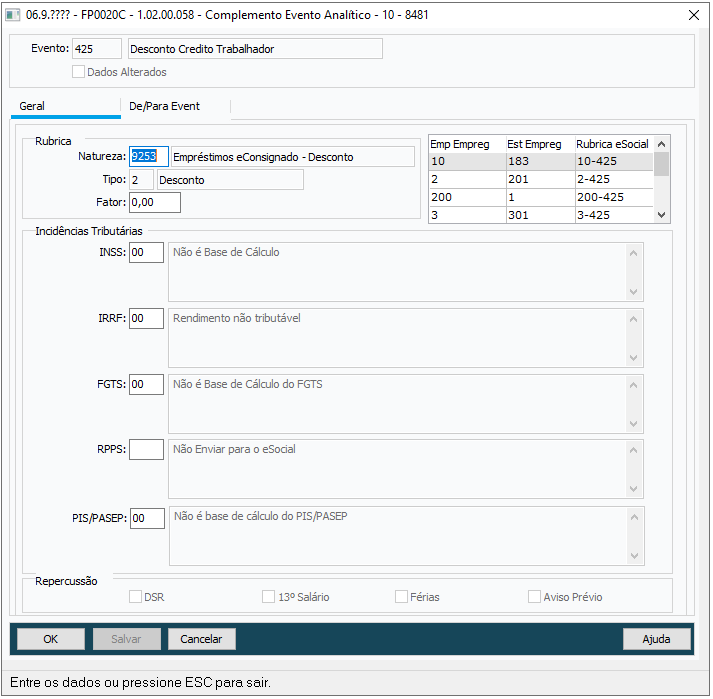The height and width of the screenshot is (699, 713).
Task: Click the INSS description down arrow
Action: [x=633, y=292]
